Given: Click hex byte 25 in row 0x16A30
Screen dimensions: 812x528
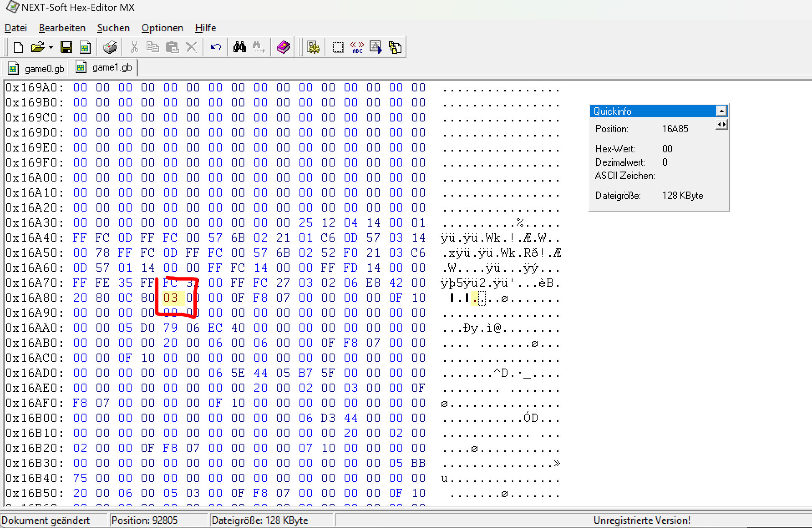Looking at the screenshot, I should pyautogui.click(x=306, y=223).
